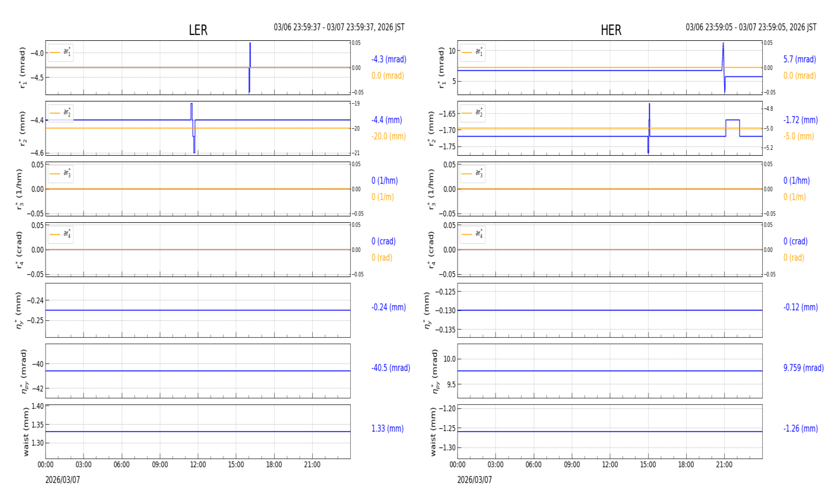The width and height of the screenshot is (824, 504).
Task: Click the ∂r4* legend in HER r4 plot
Action: tap(473, 235)
